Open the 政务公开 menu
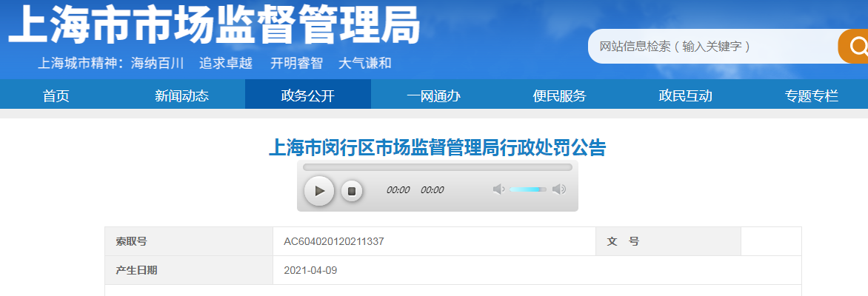This screenshot has width=868, height=296. tap(308, 94)
